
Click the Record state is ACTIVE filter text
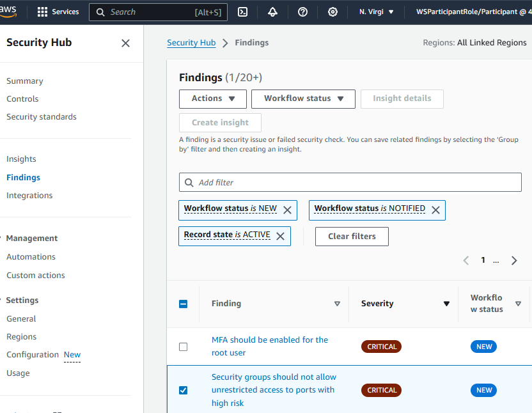tap(227, 235)
